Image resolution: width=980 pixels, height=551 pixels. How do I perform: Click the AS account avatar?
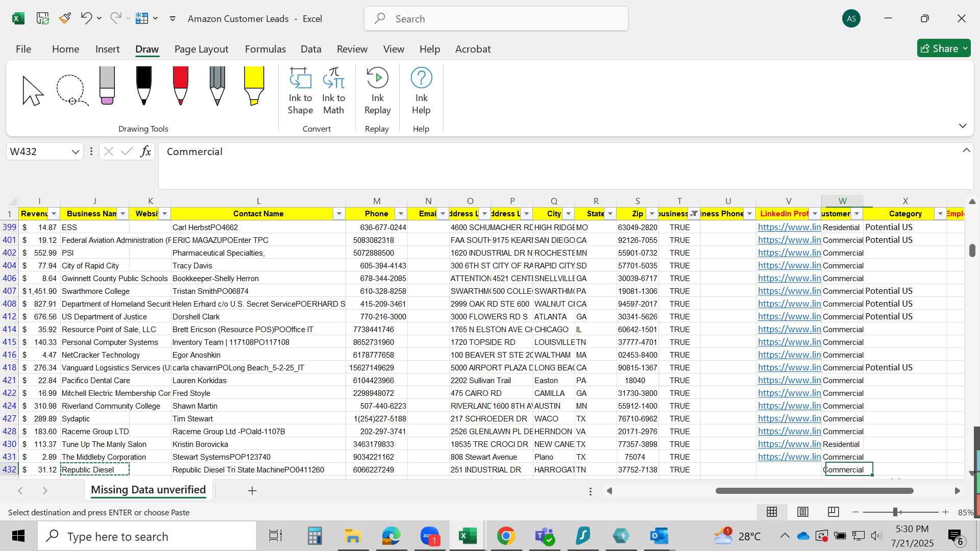(x=851, y=19)
